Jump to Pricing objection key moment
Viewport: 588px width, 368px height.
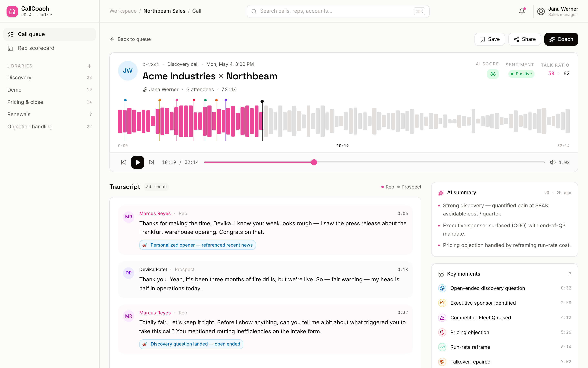(x=504, y=332)
